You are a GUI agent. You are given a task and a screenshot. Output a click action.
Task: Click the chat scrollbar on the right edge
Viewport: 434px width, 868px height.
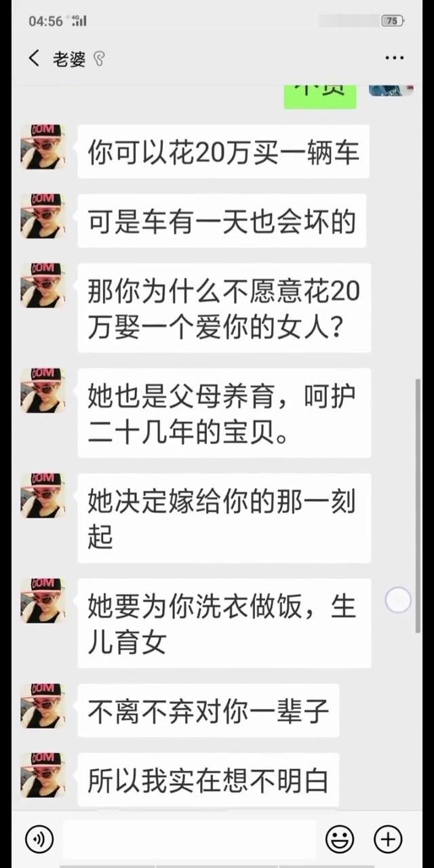[x=418, y=505]
